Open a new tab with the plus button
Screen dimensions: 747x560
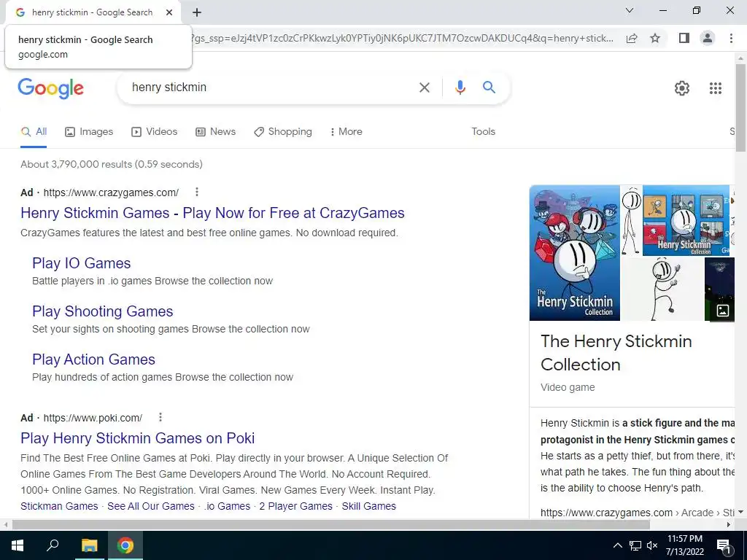tap(197, 12)
